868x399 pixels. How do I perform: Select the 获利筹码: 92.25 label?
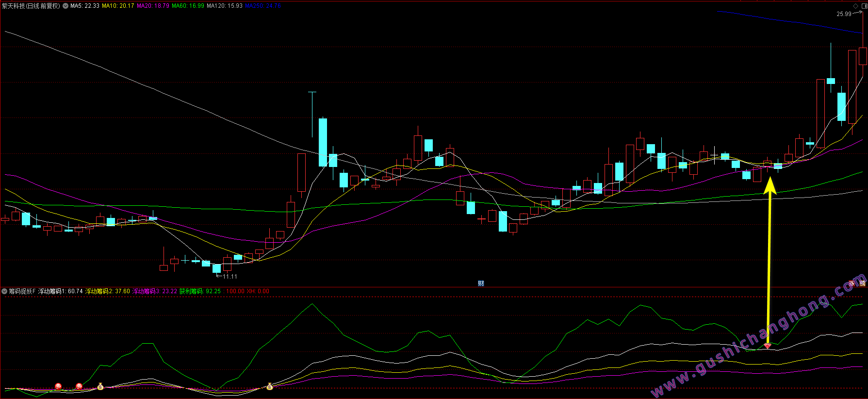click(x=200, y=291)
